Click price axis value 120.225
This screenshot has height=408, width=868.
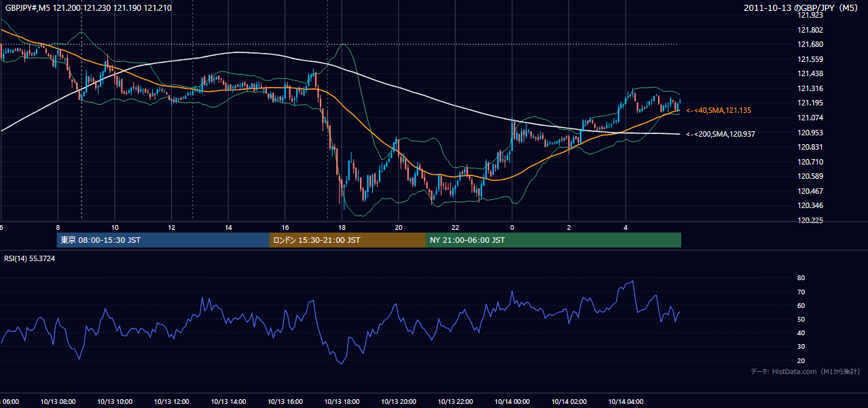(x=810, y=220)
